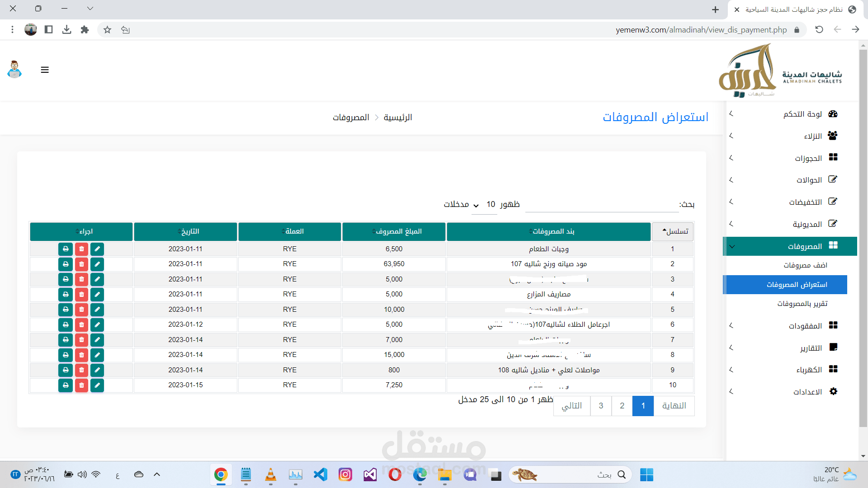Screen dimensions: 868x488
Task: Click the بحث search input field
Action: tap(601, 205)
